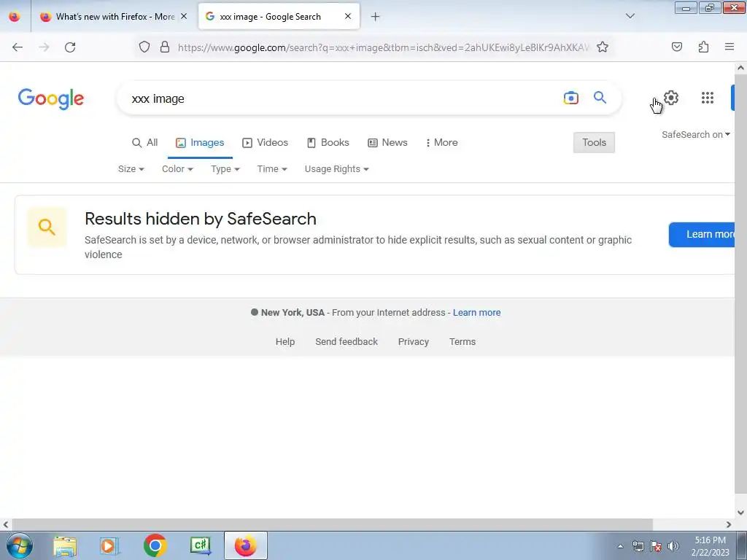Open Chrome from the taskbar
Viewport: 747px width, 560px height.
[x=155, y=545]
